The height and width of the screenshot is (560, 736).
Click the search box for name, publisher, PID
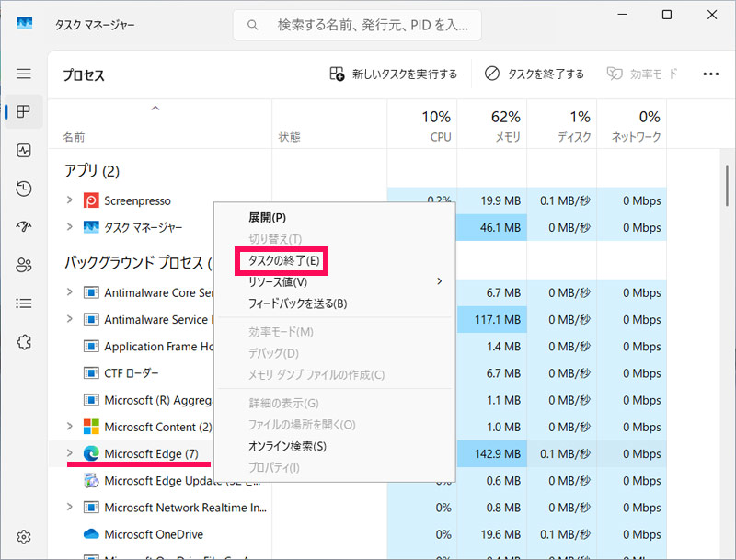point(357,25)
